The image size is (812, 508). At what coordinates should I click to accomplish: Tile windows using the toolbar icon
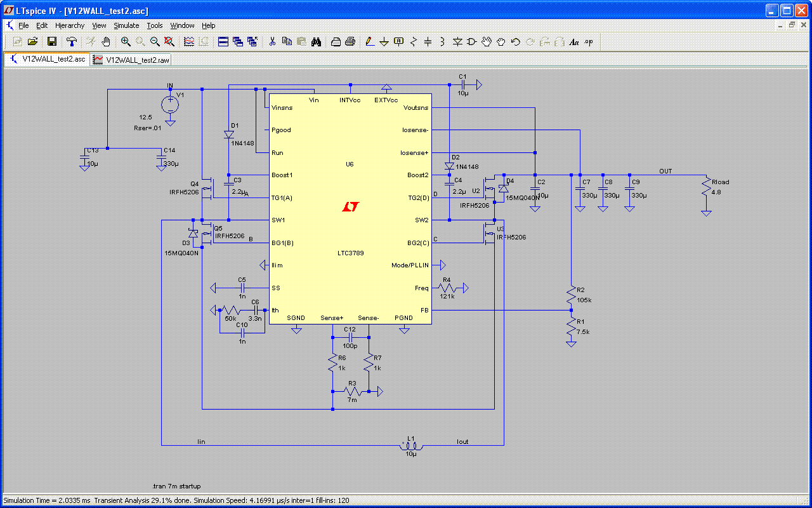223,42
